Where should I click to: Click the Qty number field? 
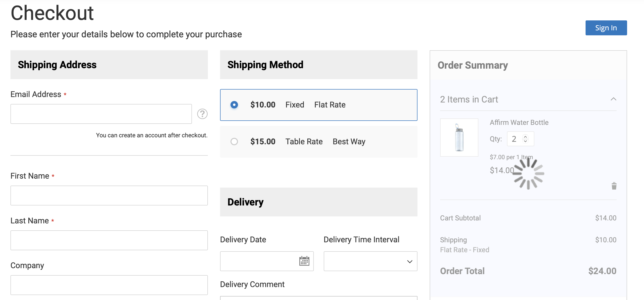(520, 139)
